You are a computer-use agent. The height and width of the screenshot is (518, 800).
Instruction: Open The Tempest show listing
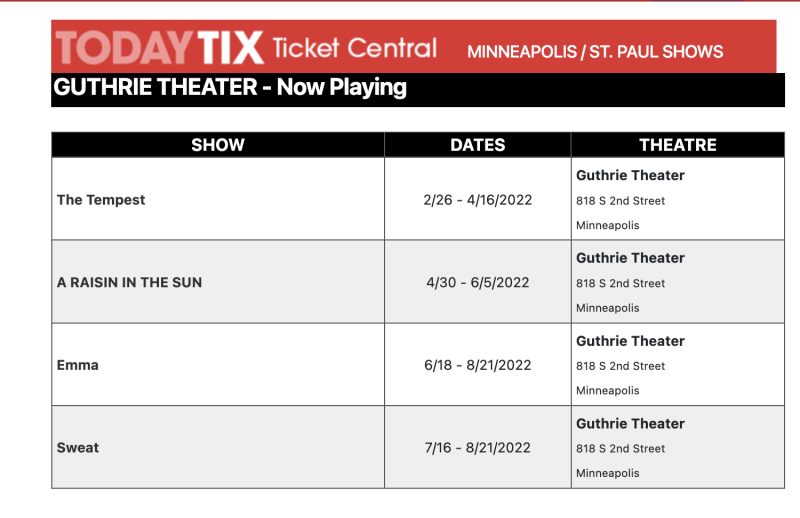[x=101, y=200]
